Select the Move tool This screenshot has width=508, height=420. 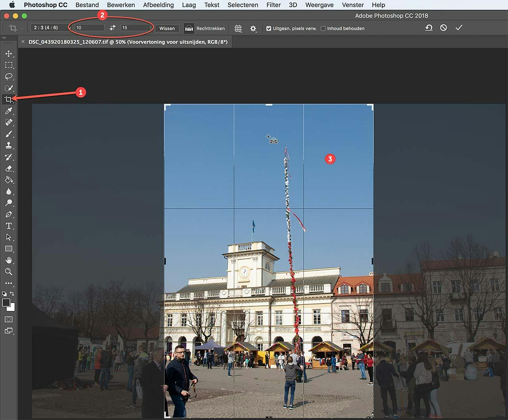tap(9, 54)
